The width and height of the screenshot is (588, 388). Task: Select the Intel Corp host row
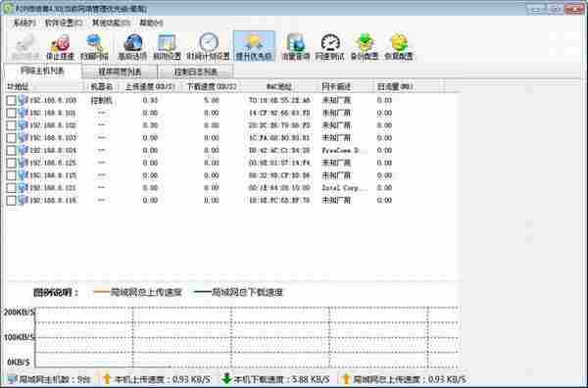coord(232,188)
